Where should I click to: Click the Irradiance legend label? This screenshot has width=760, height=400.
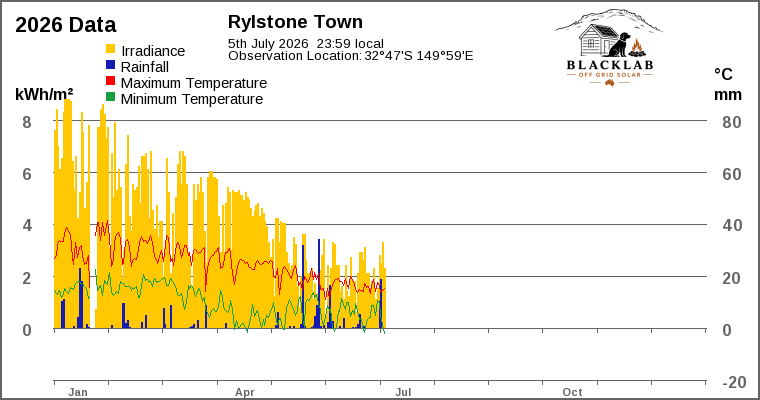click(x=153, y=51)
